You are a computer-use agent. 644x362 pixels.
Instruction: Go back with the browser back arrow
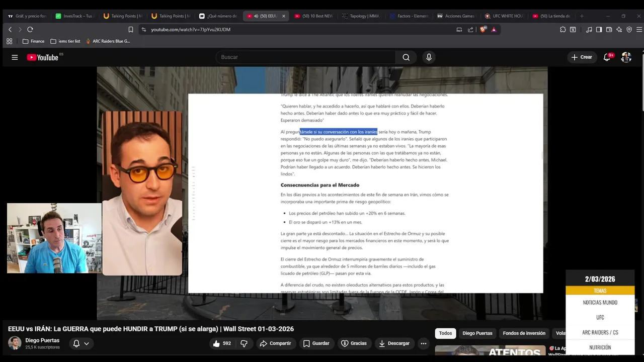coord(10,30)
